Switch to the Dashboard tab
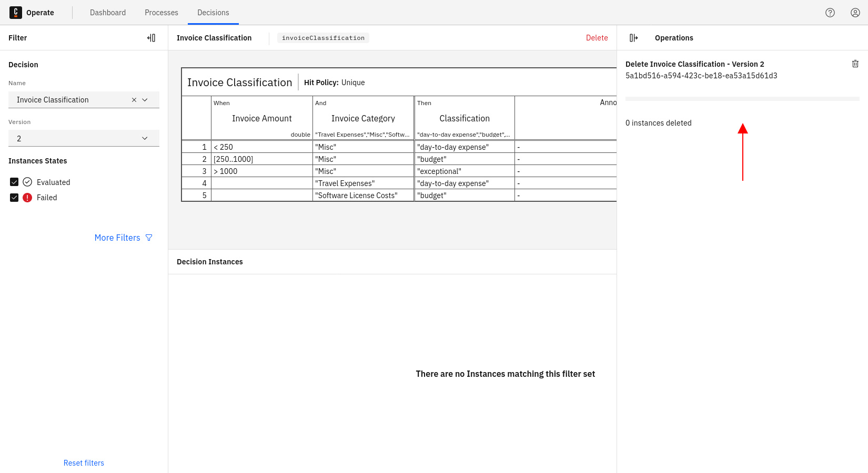The image size is (868, 473). pyautogui.click(x=108, y=12)
